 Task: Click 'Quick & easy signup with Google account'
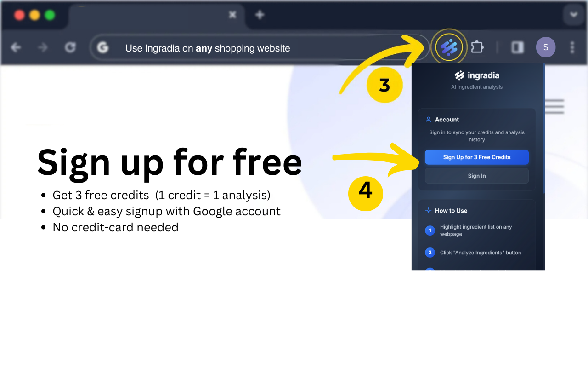point(166,211)
